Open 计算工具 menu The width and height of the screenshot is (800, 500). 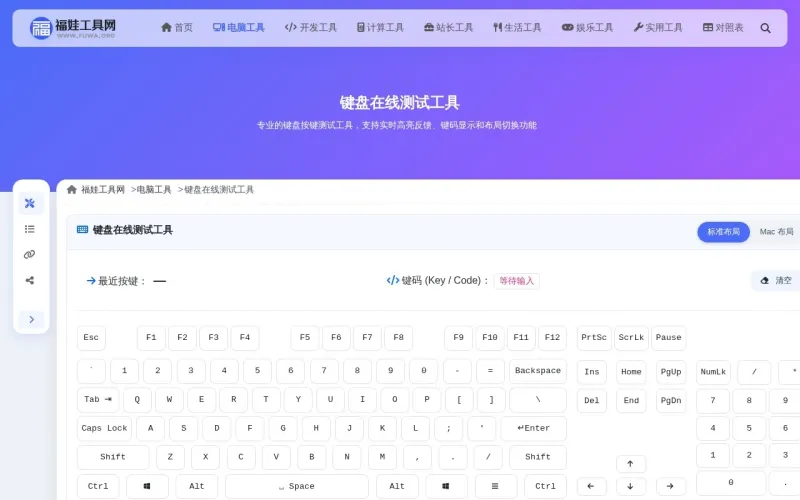click(380, 28)
